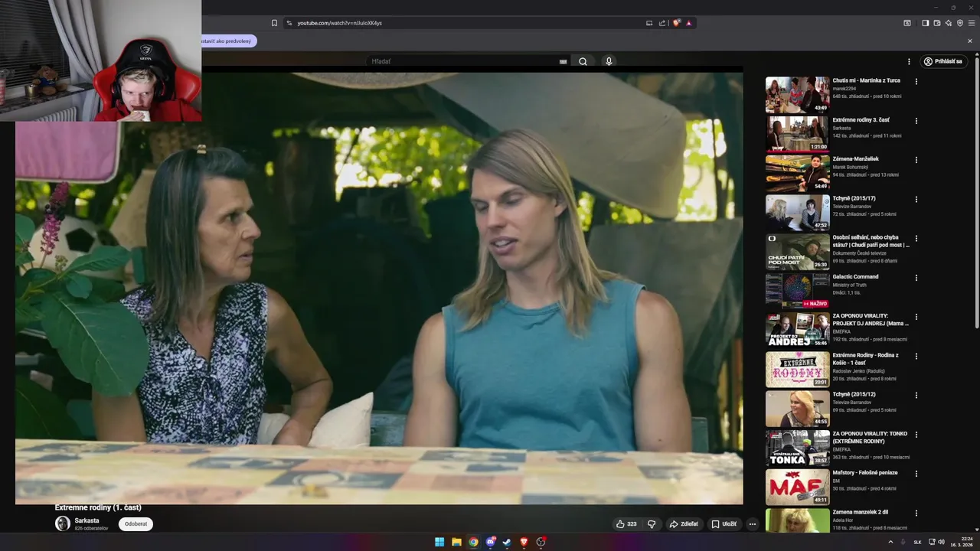The width and height of the screenshot is (980, 551).
Task: Open the Sarkasta channel avatar
Action: pos(63,523)
